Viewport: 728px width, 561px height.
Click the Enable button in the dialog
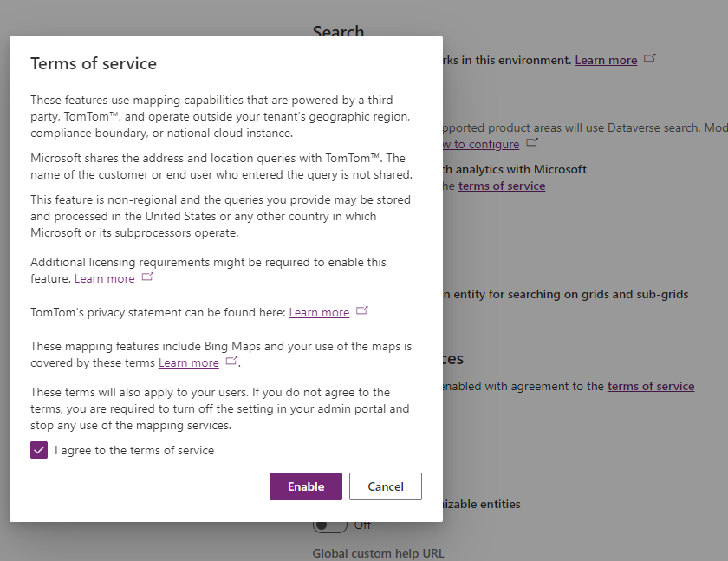click(x=305, y=486)
